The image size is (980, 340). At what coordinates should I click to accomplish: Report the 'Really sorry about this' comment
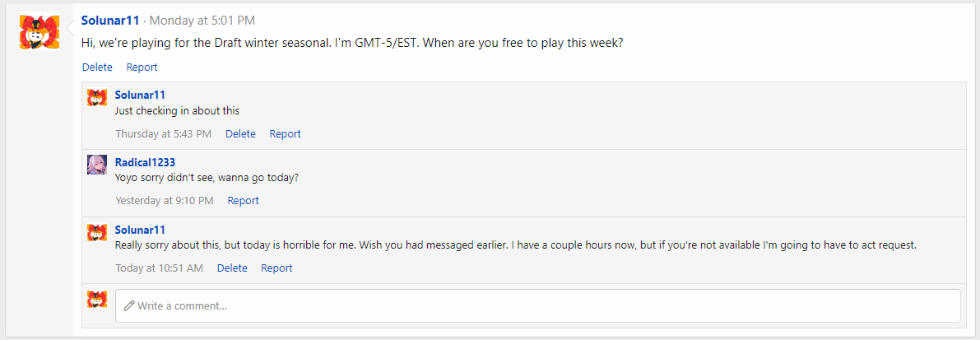[276, 268]
